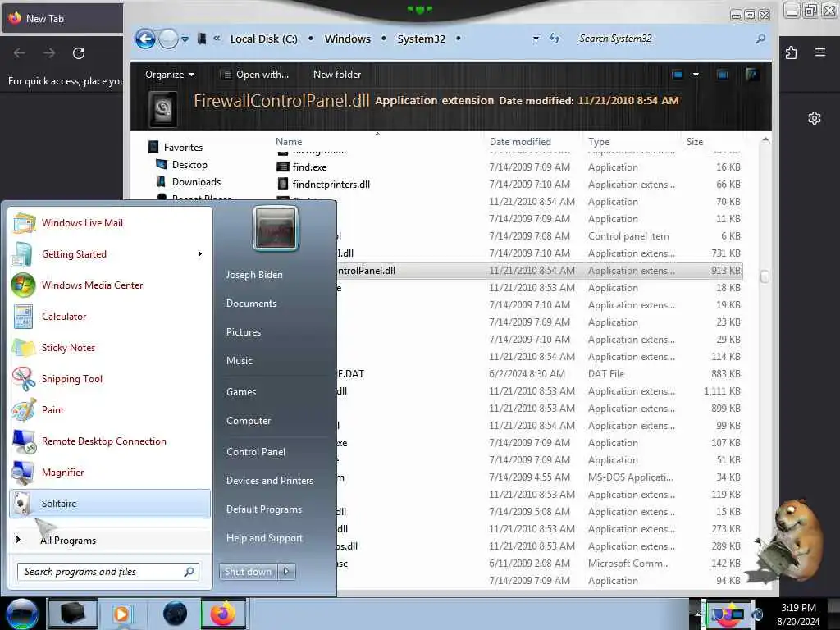
Task: Open Games from Start menu
Action: click(x=241, y=392)
